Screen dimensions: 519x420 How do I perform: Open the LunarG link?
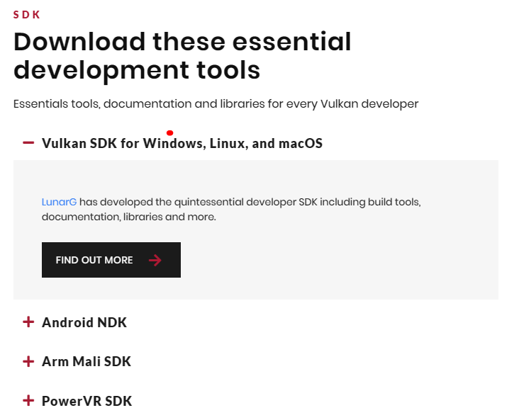59,202
